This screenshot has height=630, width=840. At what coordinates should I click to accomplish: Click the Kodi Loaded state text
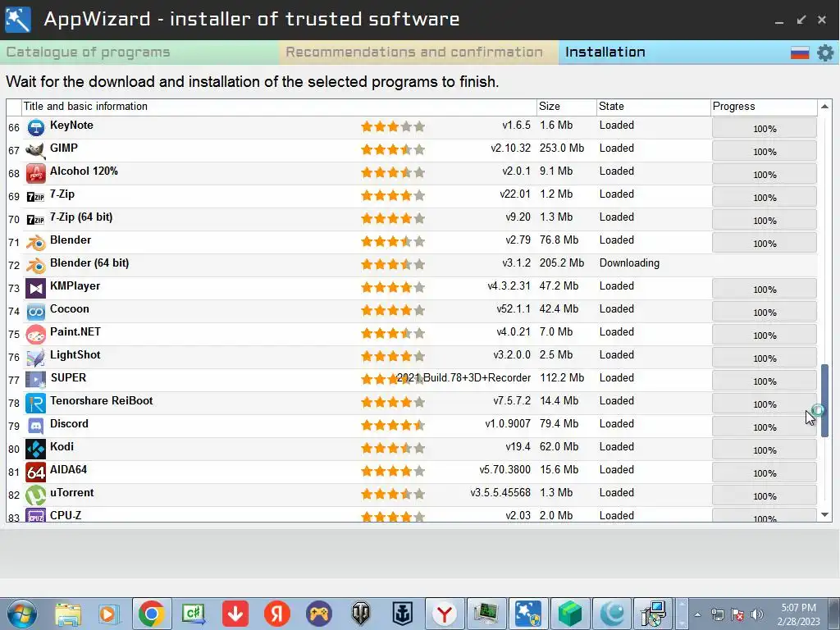point(617,447)
